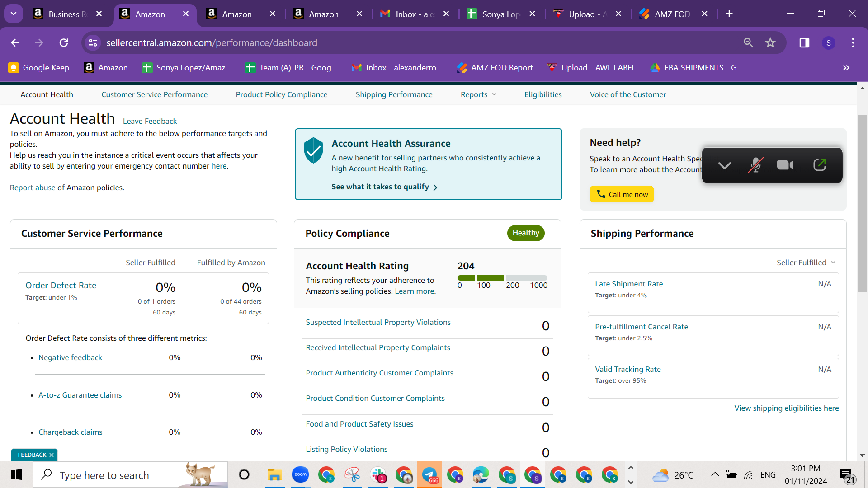The width and height of the screenshot is (868, 488).
Task: Open the Negative feedback link
Action: coord(70,357)
